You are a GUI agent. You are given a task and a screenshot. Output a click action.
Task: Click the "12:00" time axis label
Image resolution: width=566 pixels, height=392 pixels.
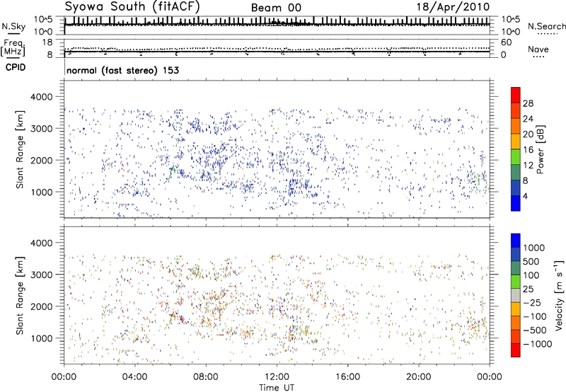point(277,377)
